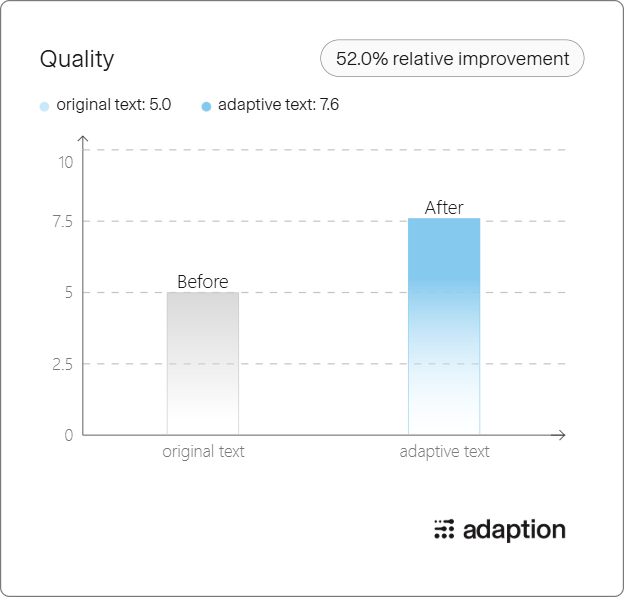Click the blue adaptive text legend dot

[206, 106]
